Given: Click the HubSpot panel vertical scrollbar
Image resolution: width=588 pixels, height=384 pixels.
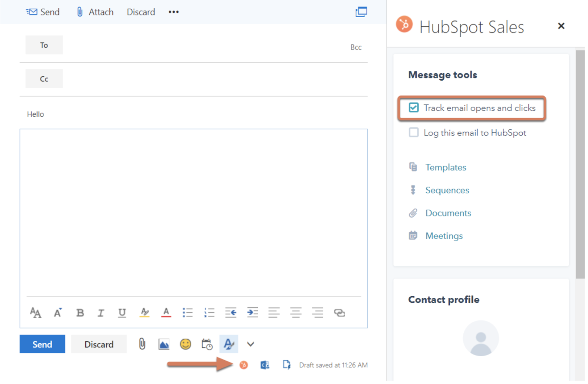Looking at the screenshot, I should click(580, 164).
